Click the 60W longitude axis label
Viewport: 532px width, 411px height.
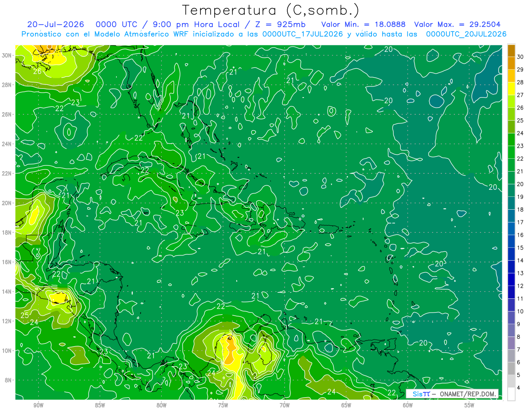(x=408, y=405)
